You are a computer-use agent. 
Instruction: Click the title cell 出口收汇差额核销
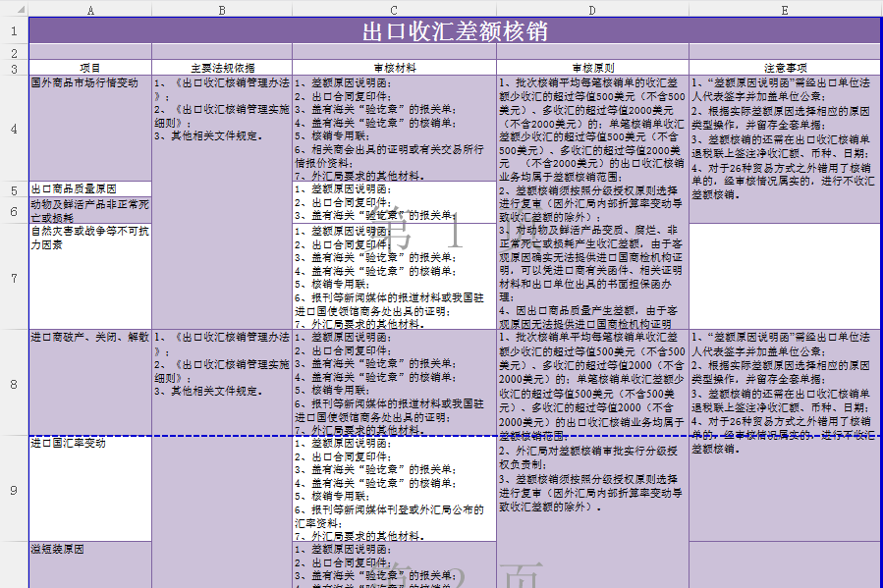[x=455, y=30]
